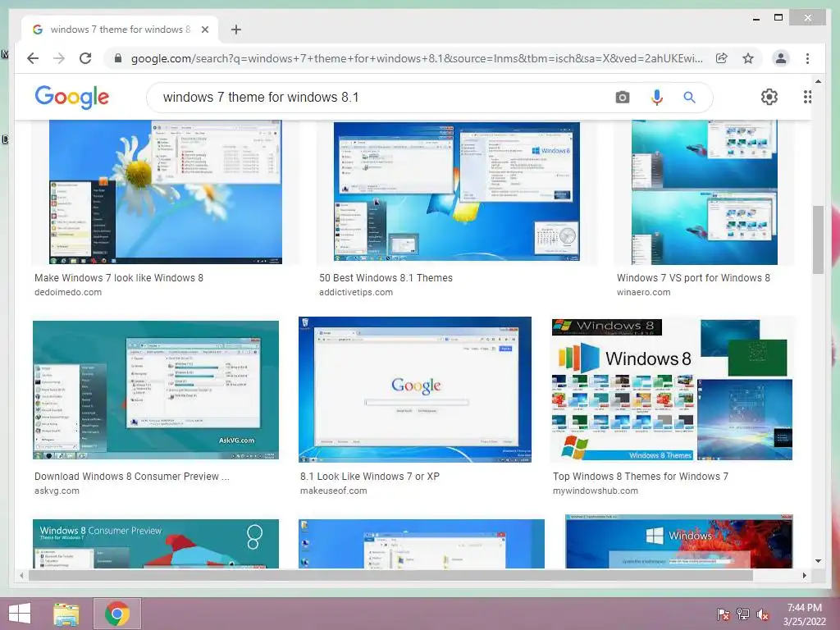Viewport: 840px width, 630px height.
Task: Click the horizontal scrollbar left arrow
Action: (x=21, y=575)
